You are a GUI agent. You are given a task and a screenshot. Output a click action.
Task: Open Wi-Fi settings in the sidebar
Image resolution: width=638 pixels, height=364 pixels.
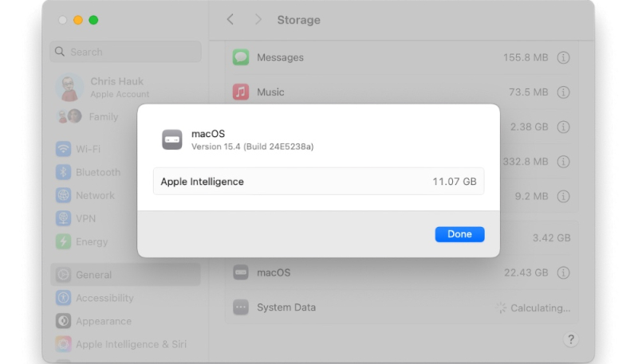coord(88,149)
